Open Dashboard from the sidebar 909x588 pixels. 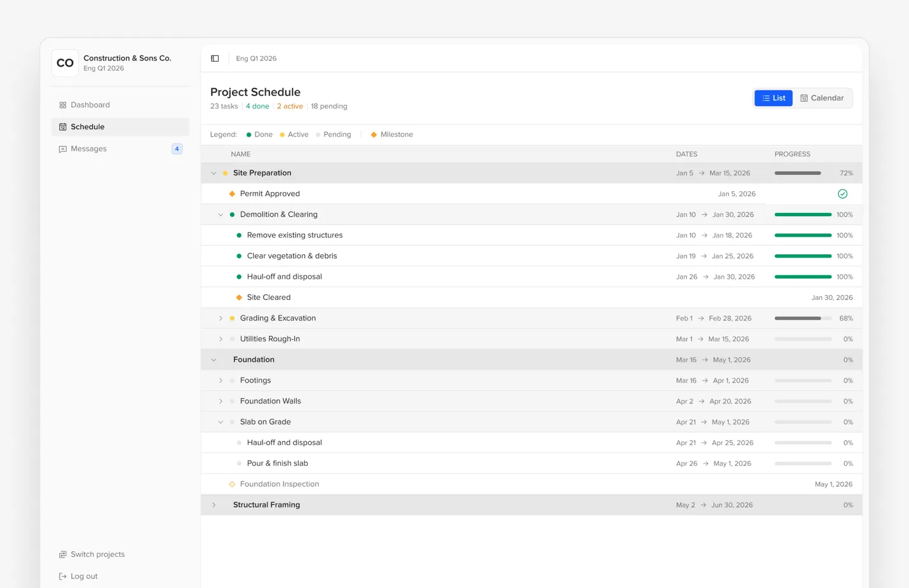click(120, 105)
